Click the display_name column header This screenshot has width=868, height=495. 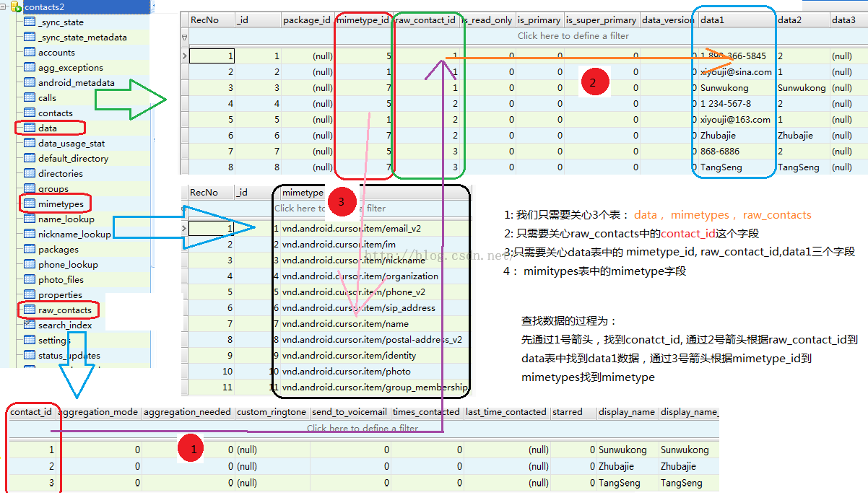[x=626, y=412]
